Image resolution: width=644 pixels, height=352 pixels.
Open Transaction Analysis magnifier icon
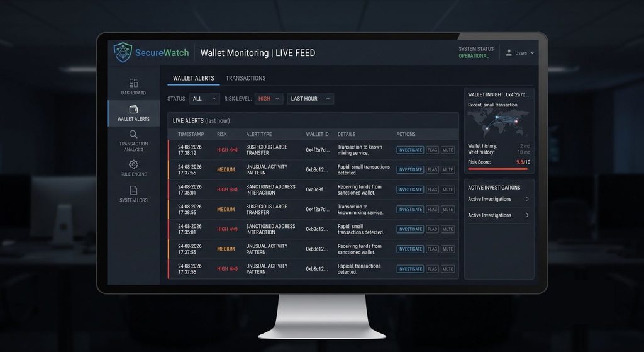(133, 134)
